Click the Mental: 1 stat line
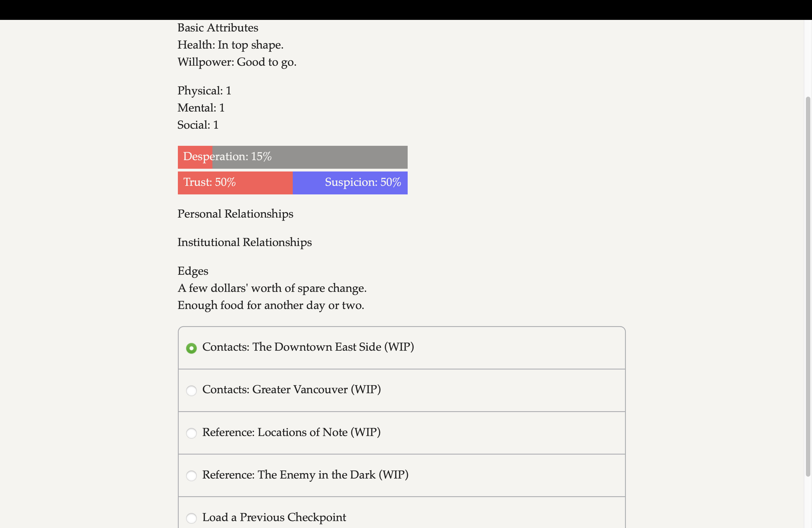Screen dimensions: 812x528 pyautogui.click(x=201, y=107)
